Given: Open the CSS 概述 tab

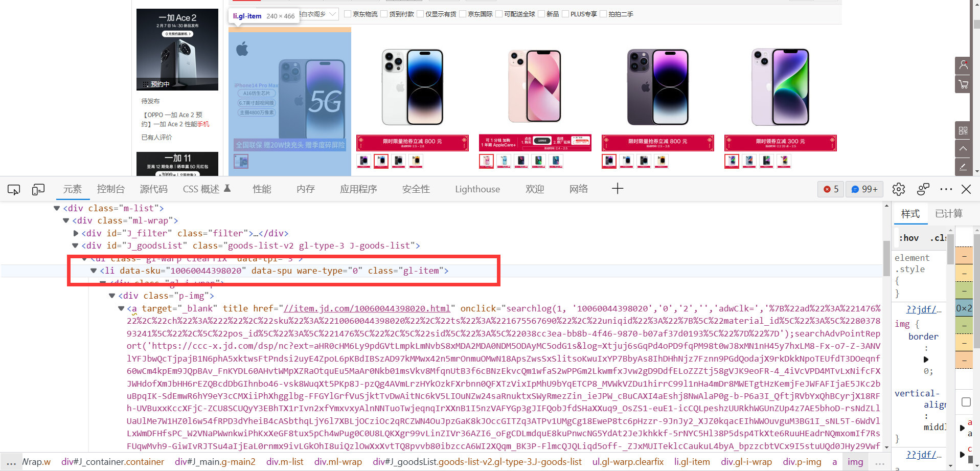Looking at the screenshot, I should point(207,189).
